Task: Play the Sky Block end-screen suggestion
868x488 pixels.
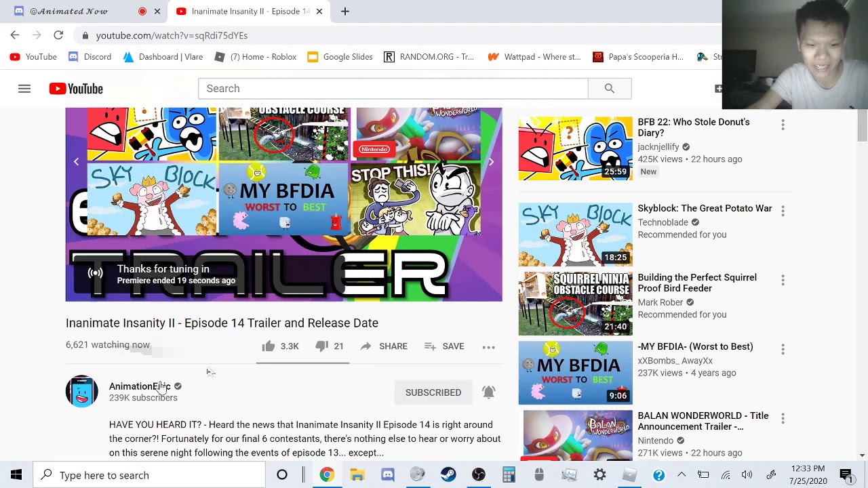Action: (152, 200)
